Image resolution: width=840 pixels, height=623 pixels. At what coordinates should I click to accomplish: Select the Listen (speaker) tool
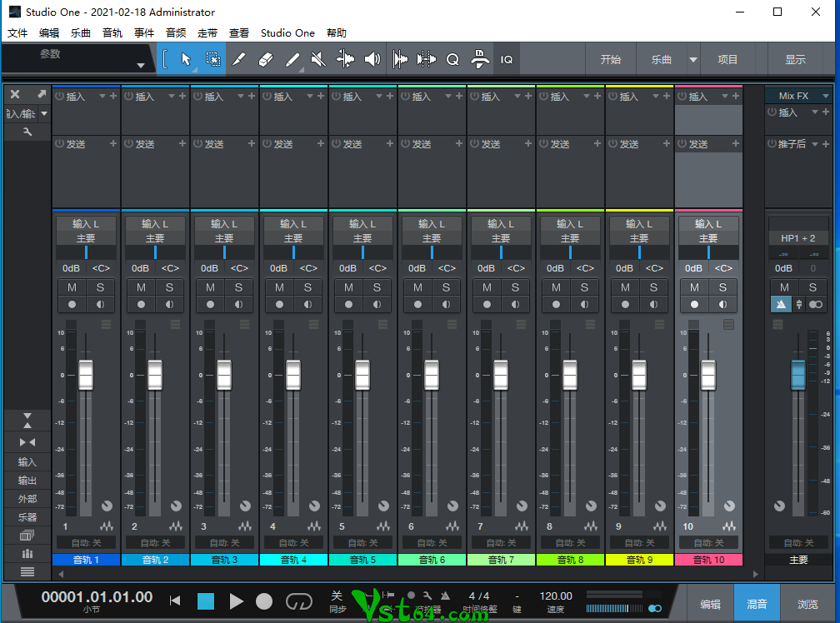(x=372, y=59)
